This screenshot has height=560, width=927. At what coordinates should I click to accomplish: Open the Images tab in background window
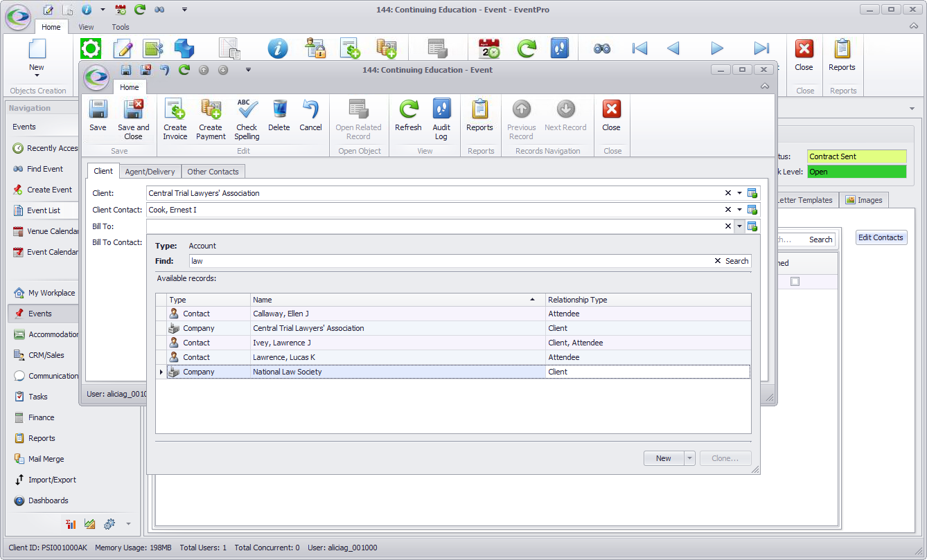pyautogui.click(x=864, y=200)
